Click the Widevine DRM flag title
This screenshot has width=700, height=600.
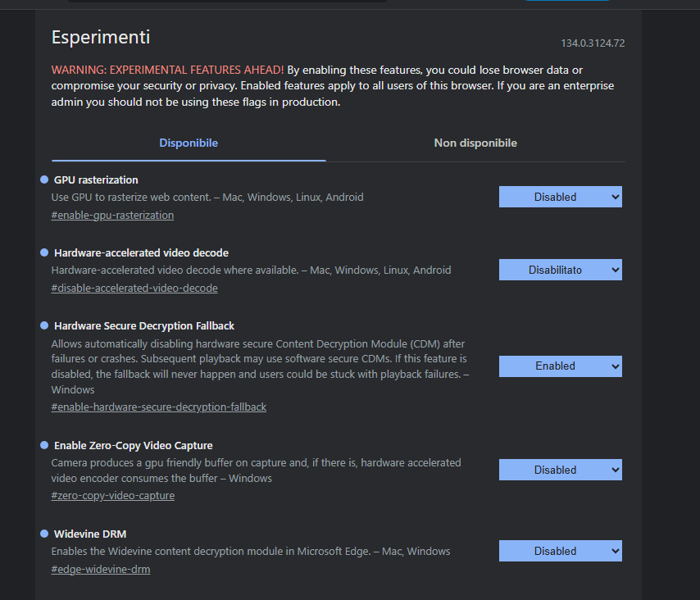click(x=90, y=534)
